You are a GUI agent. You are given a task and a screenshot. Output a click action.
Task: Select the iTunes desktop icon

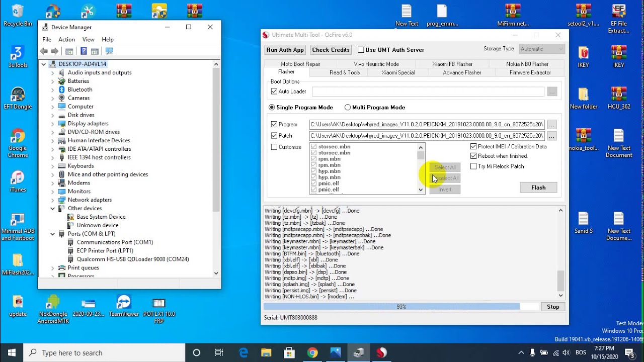pos(18,182)
